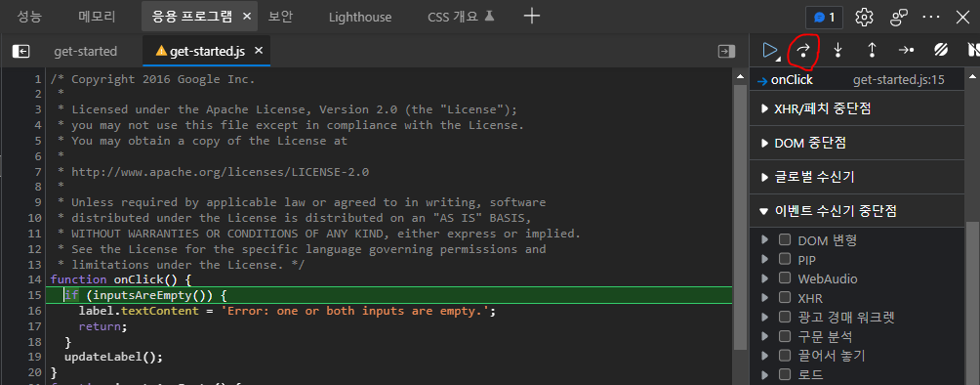Click the code editor scroll up arrow
This screenshot has height=385, width=980.
740,77
